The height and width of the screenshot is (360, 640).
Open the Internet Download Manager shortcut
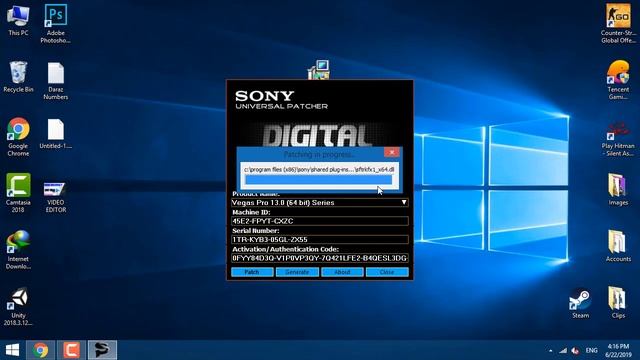click(18, 250)
